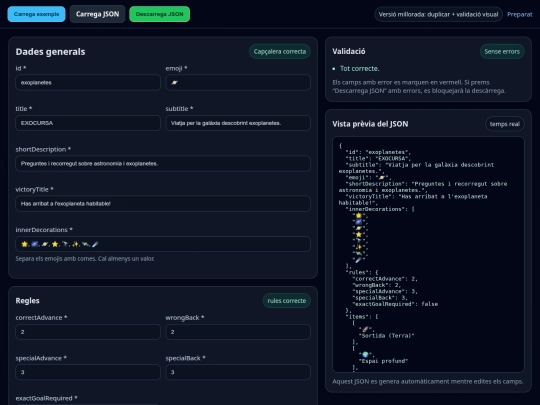The width and height of the screenshot is (540, 405).
Task: Click the note that JSON is generated automatically
Action: click(428, 382)
